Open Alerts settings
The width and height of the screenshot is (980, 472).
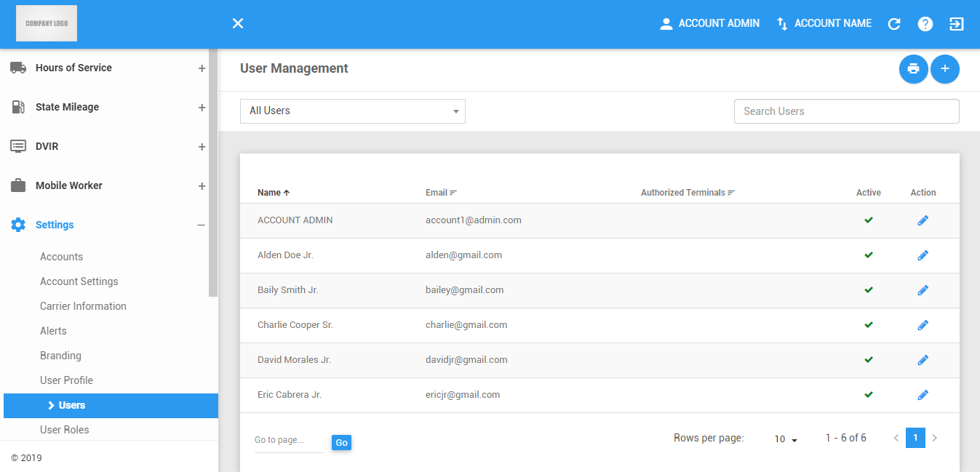pos(53,331)
